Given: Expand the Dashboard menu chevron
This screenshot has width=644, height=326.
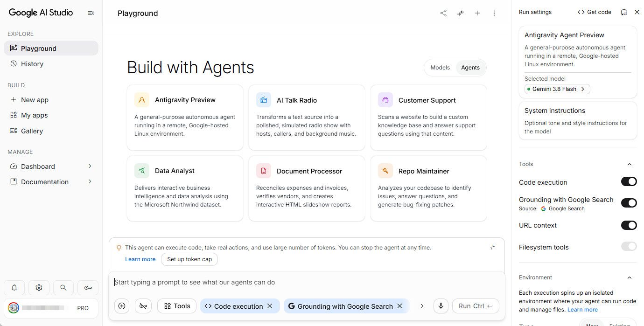Looking at the screenshot, I should coord(90,166).
